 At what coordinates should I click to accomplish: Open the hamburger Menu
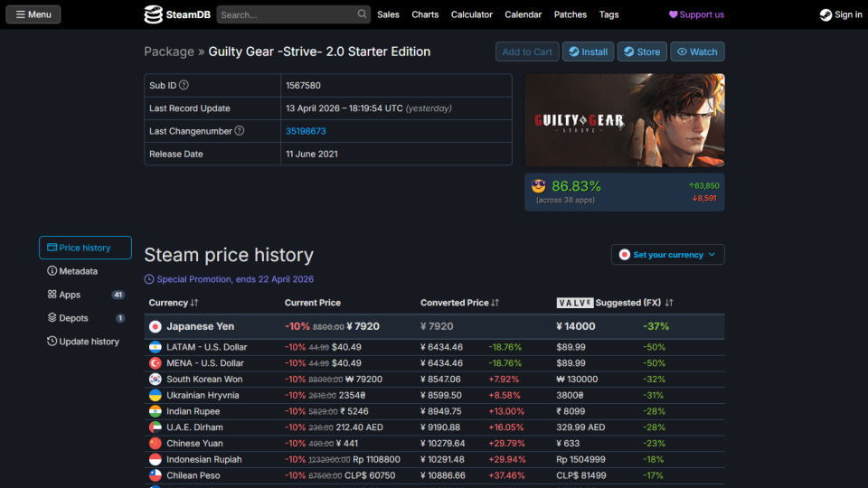point(33,14)
